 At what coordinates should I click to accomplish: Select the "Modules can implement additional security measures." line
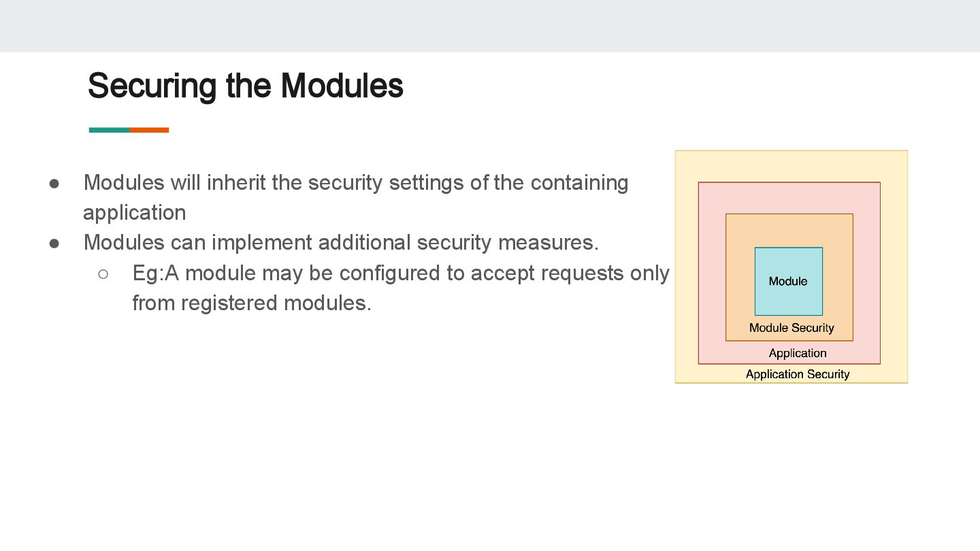point(340,243)
